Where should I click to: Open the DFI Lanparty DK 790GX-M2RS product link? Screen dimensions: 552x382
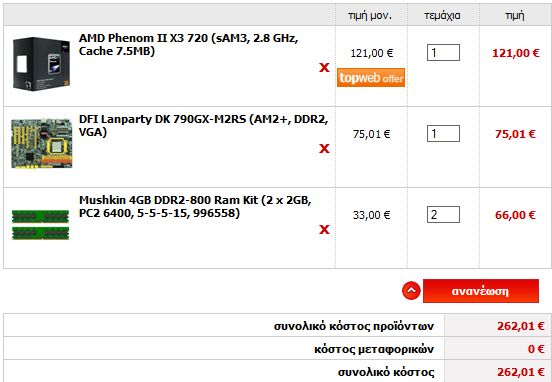[203, 126]
